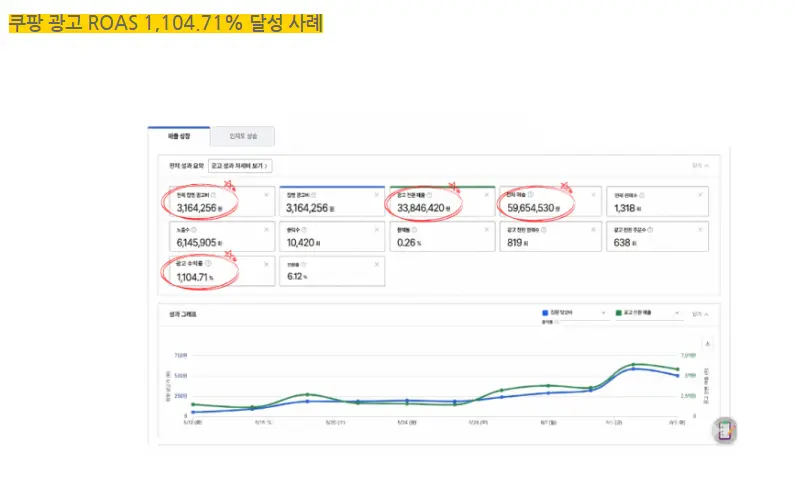Toggle checkbox under the blue series dropdown
This screenshot has height=491, width=801.
[557, 322]
